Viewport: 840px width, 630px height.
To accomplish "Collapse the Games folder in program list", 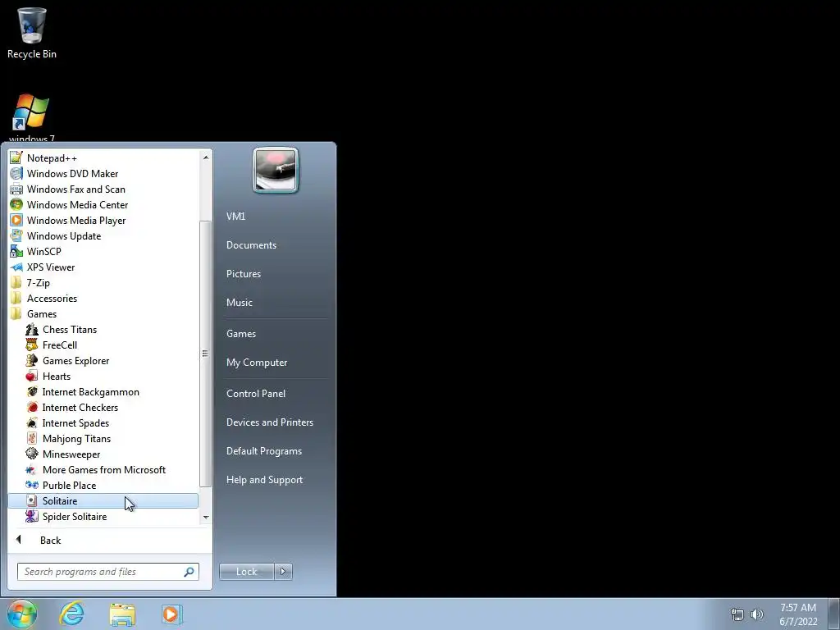I will tap(103, 313).
